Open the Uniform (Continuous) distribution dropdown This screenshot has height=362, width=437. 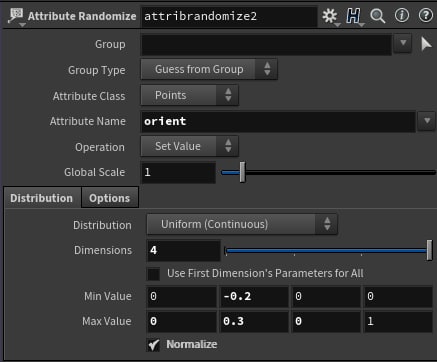[242, 224]
